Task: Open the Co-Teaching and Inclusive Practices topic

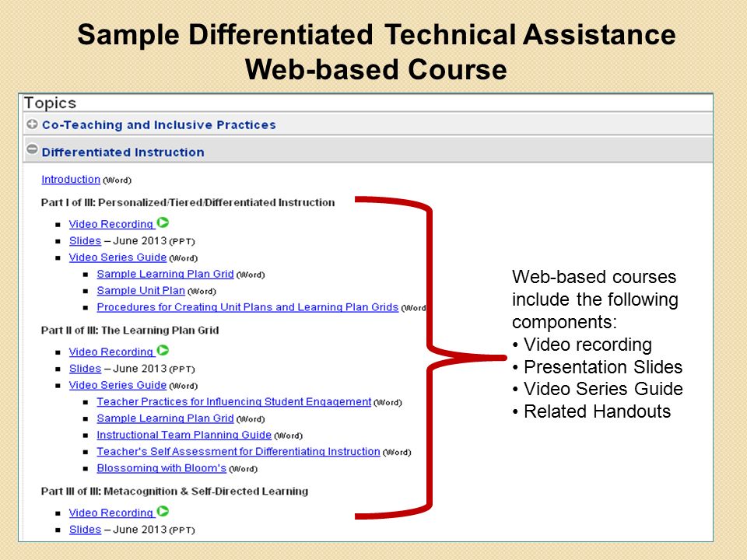Action: [x=159, y=124]
